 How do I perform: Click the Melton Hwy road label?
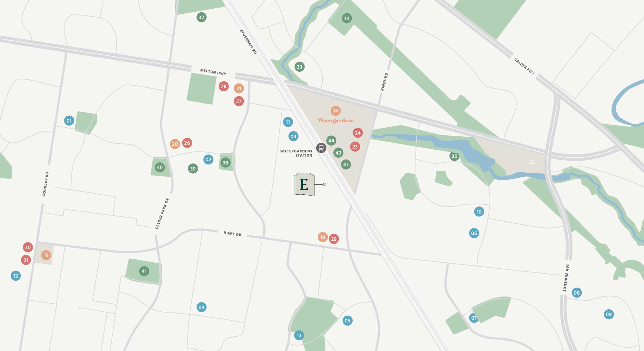point(213,72)
